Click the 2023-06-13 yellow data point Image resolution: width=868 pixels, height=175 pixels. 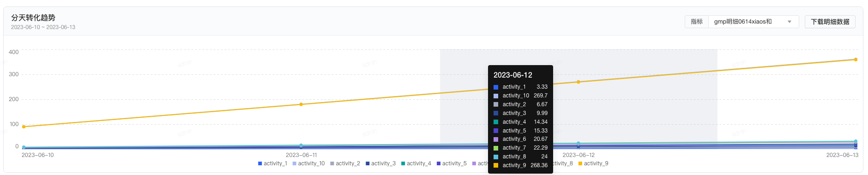coord(856,60)
